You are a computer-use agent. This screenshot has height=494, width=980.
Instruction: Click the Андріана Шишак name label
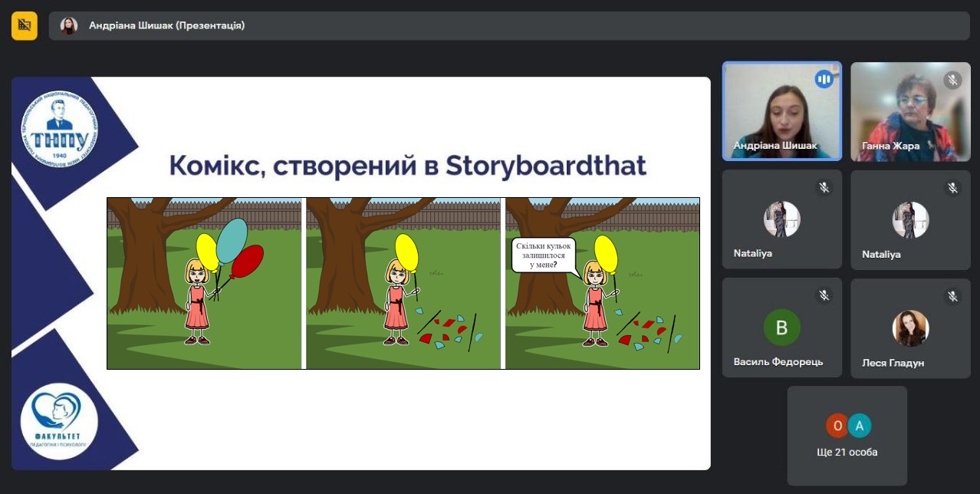[x=775, y=146]
